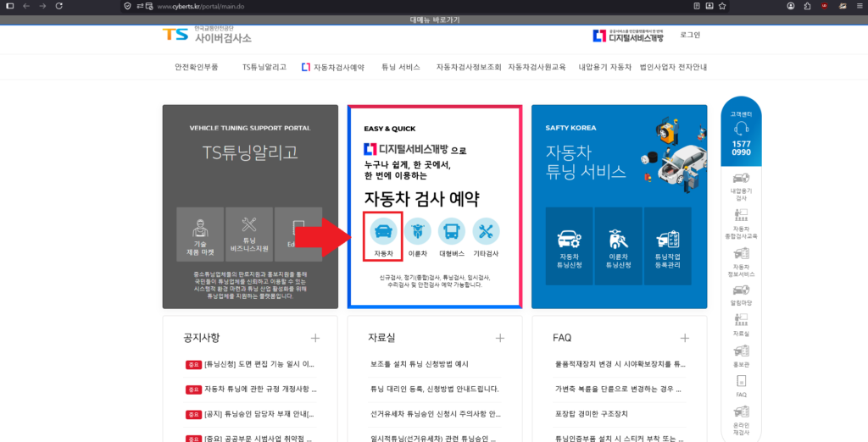Open the 자동차검사정보조회 menu
This screenshot has width=868, height=442.
(x=468, y=67)
